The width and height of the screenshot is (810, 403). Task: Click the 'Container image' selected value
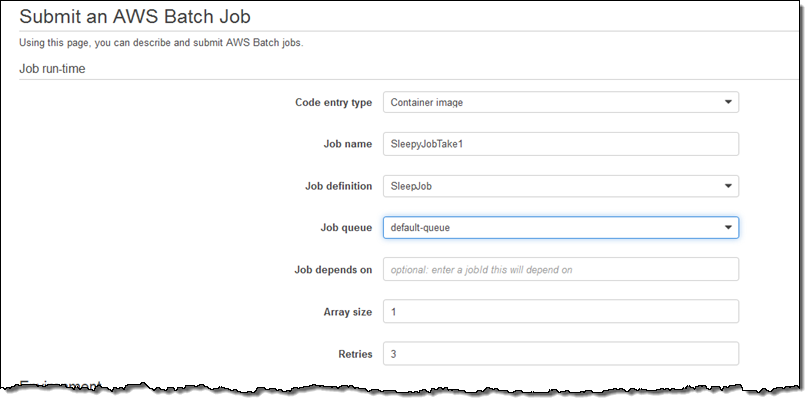click(x=427, y=102)
